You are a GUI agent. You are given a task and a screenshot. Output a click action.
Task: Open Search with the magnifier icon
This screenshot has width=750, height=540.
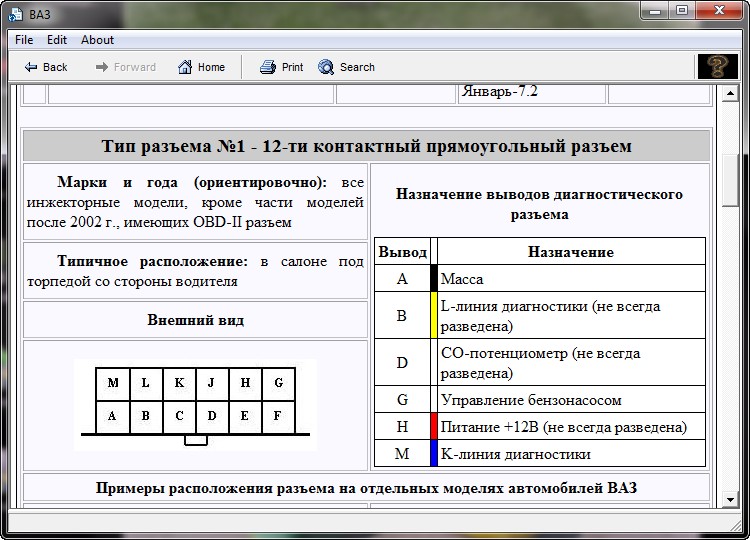(x=326, y=67)
